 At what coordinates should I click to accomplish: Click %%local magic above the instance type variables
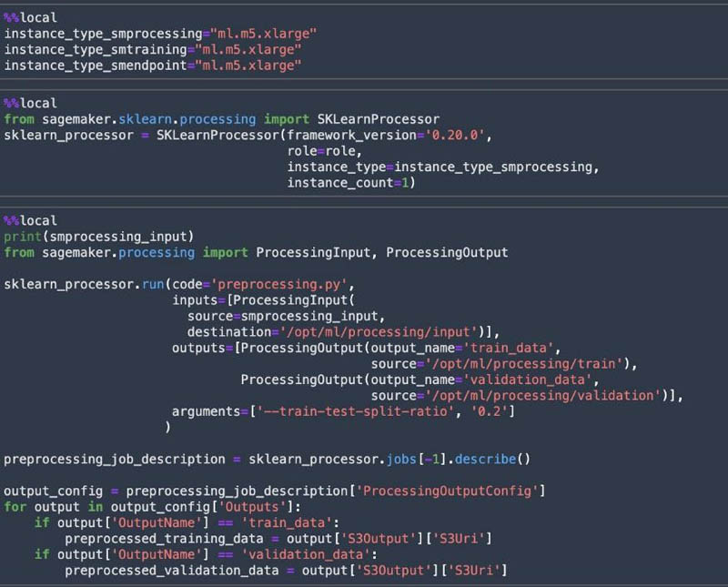click(x=31, y=17)
